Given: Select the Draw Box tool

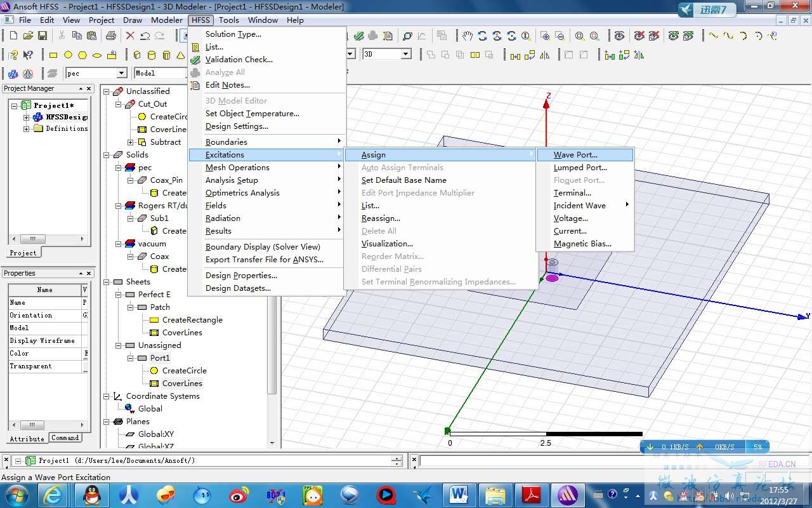Looking at the screenshot, I should coord(136,55).
